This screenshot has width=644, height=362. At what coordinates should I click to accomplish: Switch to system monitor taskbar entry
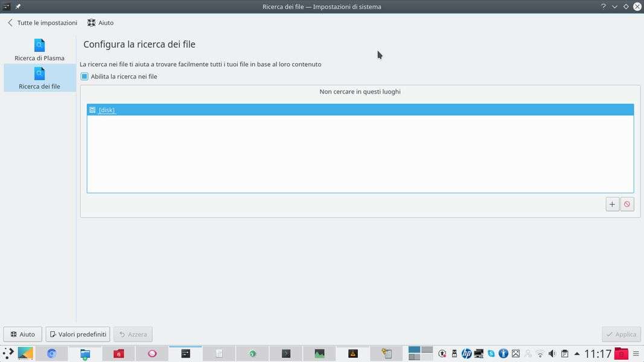pyautogui.click(x=319, y=354)
